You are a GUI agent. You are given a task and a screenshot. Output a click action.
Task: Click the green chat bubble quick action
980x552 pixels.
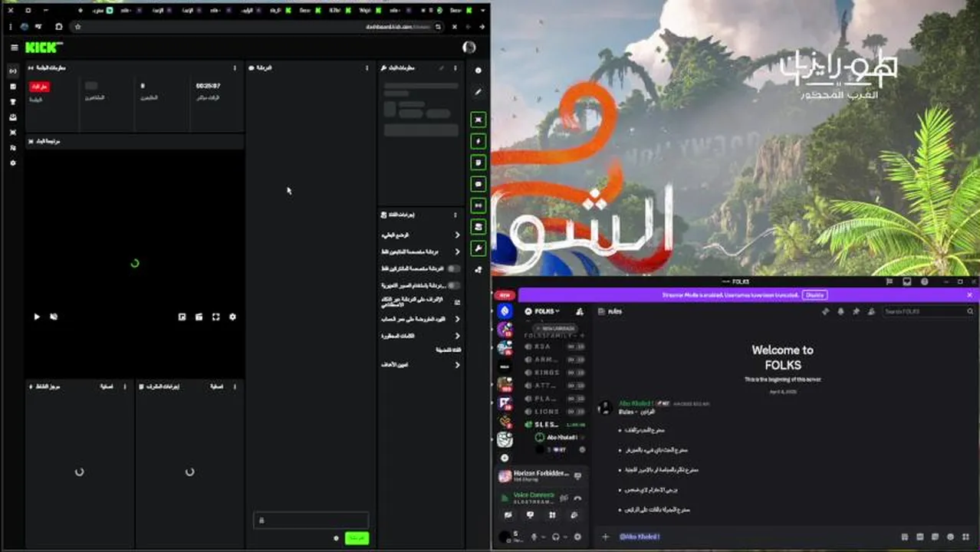[478, 184]
